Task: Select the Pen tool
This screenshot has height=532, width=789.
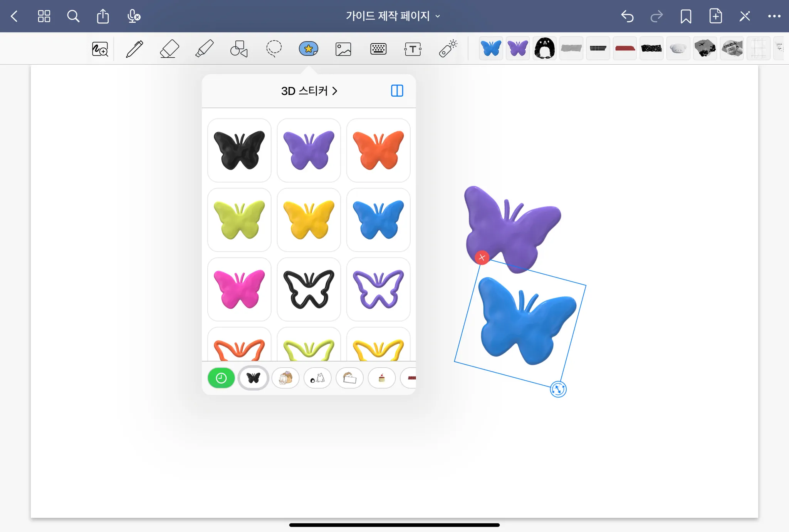Action: (x=134, y=49)
